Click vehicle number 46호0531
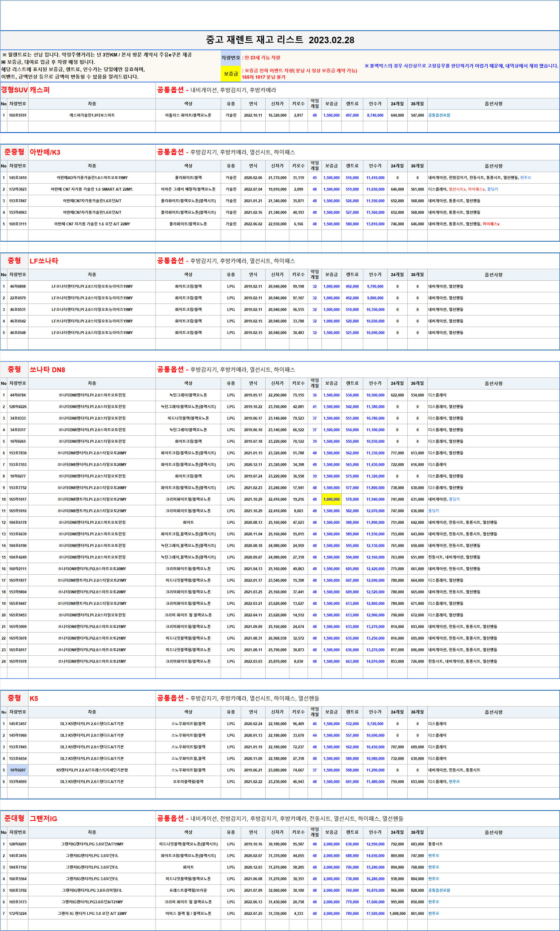This screenshot has width=560, height=931. 18,309
